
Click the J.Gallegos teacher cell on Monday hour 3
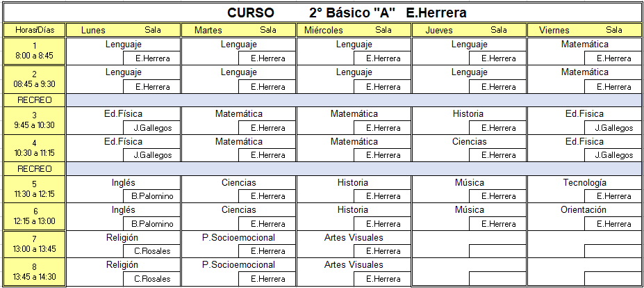(152, 128)
